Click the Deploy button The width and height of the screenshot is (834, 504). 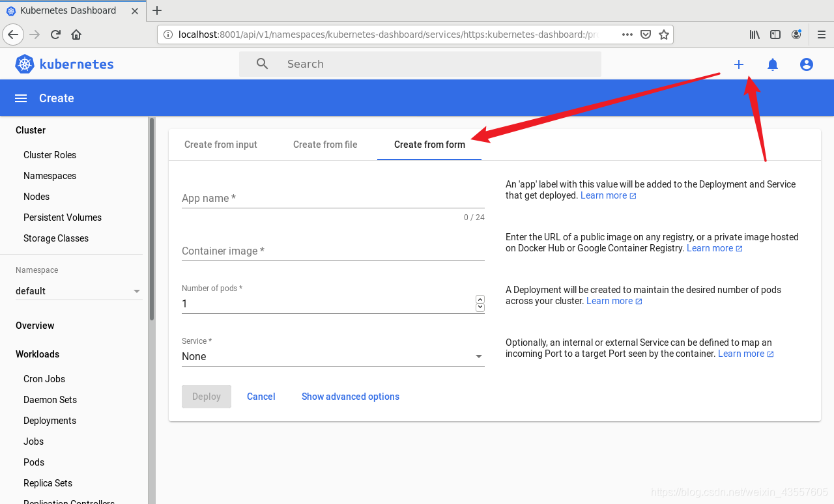click(207, 397)
